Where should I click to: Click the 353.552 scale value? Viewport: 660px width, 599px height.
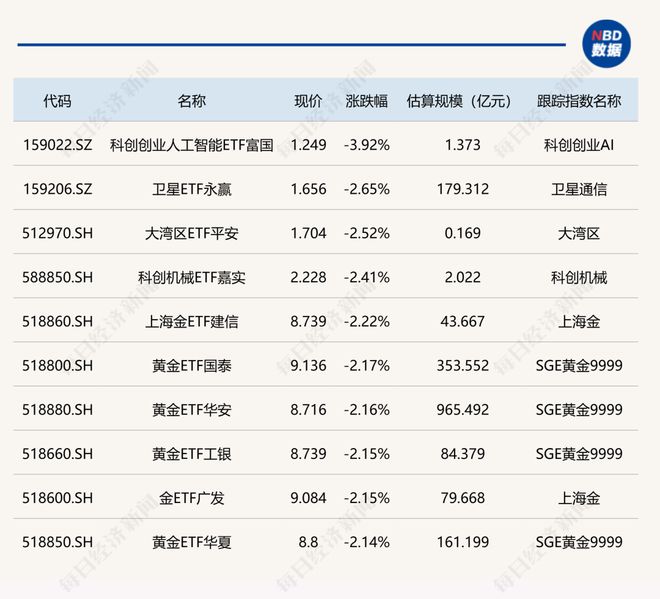pyautogui.click(x=463, y=365)
